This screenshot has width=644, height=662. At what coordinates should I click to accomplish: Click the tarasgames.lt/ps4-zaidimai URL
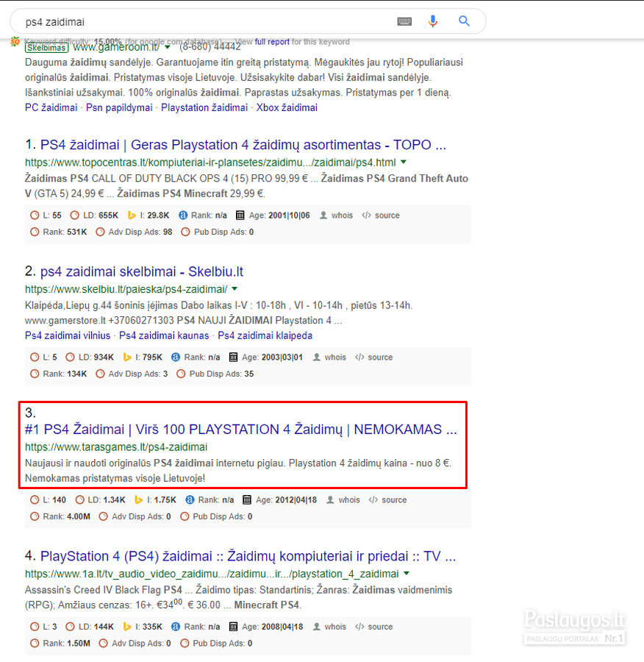point(116,446)
